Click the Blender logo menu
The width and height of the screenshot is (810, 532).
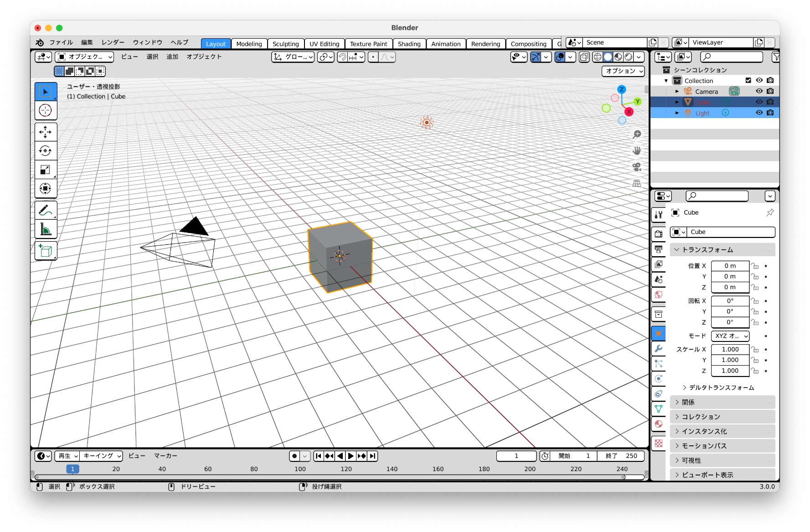tap(40, 42)
